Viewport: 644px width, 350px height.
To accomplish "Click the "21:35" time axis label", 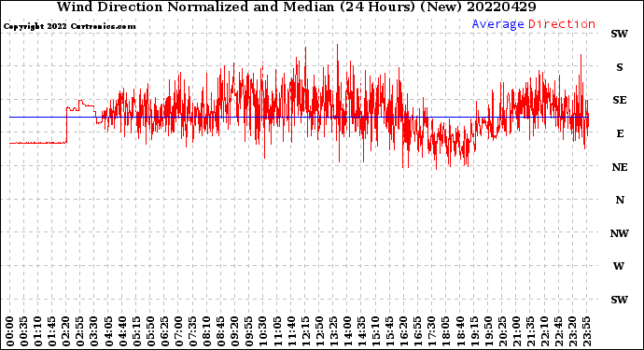I will tap(530, 331).
